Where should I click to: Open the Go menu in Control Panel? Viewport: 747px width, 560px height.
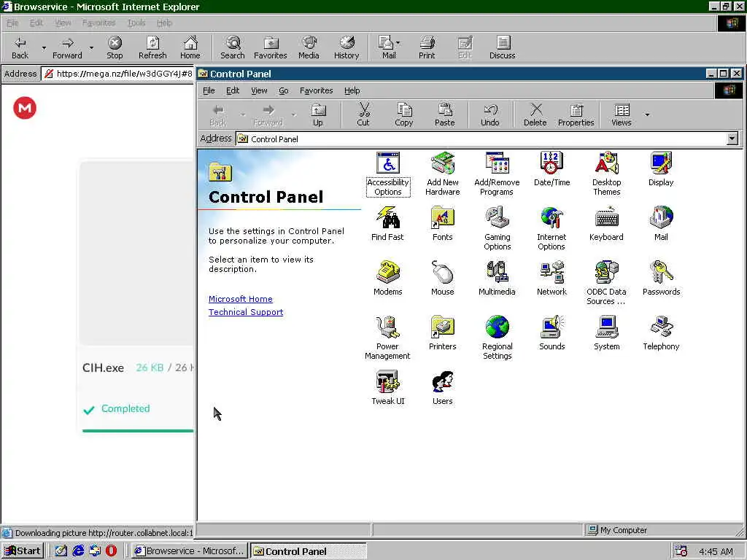284,90
